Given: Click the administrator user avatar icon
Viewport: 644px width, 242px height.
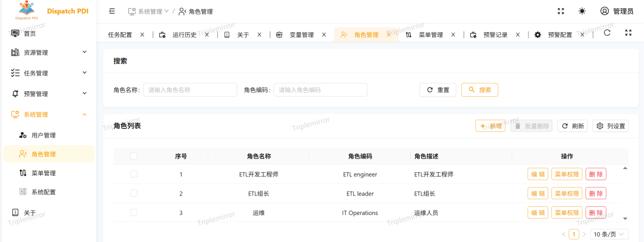Looking at the screenshot, I should [604, 11].
